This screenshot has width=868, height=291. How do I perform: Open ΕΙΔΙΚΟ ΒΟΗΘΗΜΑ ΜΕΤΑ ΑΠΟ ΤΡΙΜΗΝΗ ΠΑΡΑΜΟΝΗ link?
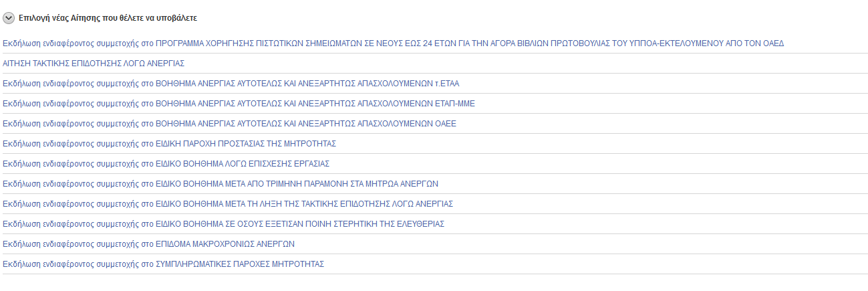(221, 183)
